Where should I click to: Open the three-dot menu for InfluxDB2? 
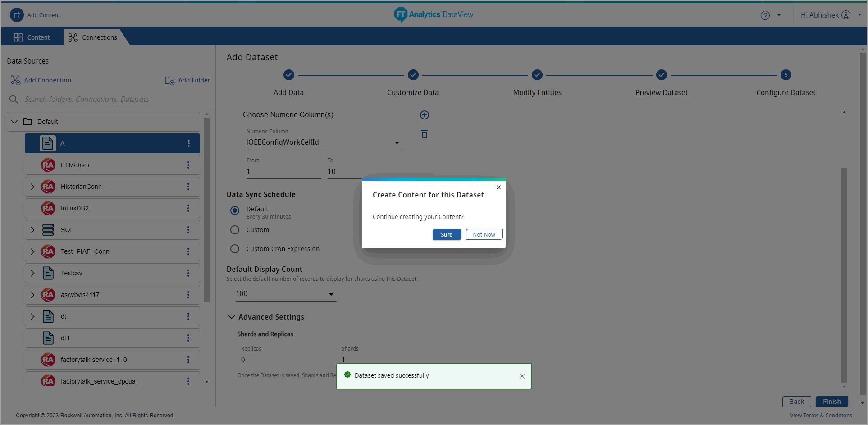pyautogui.click(x=188, y=208)
